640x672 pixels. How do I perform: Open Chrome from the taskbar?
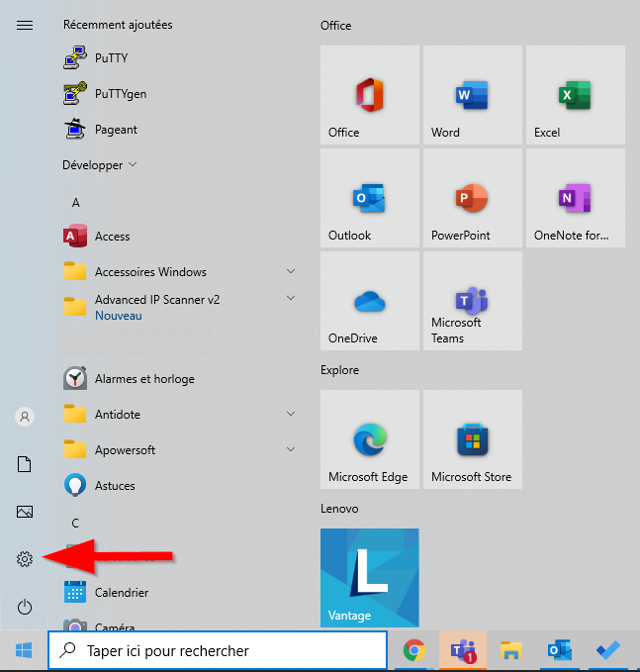[x=413, y=650]
